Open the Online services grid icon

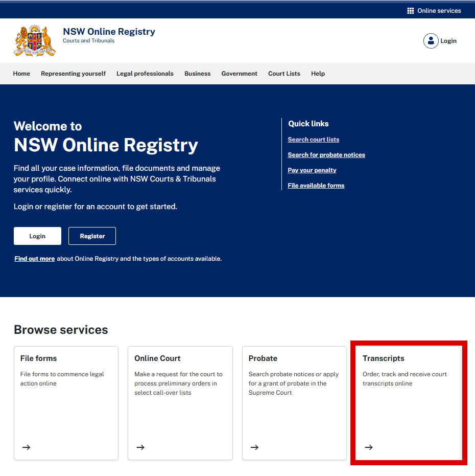[x=410, y=11]
